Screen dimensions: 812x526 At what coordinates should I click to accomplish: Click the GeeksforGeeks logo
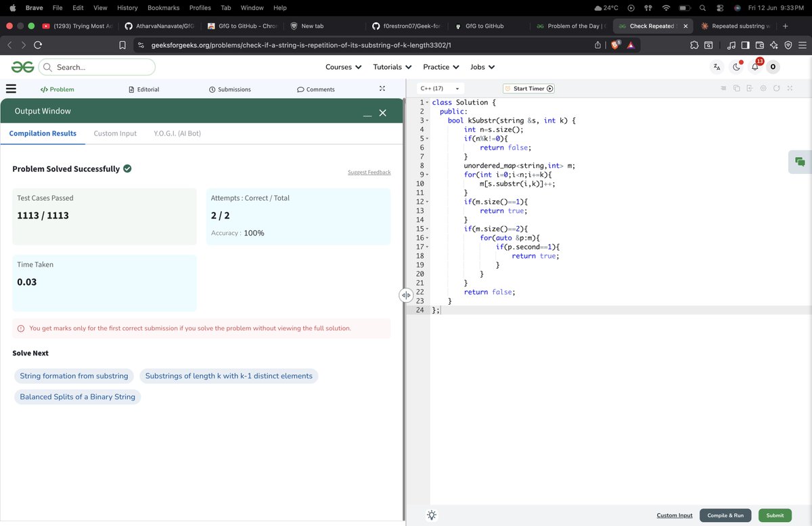(x=22, y=67)
